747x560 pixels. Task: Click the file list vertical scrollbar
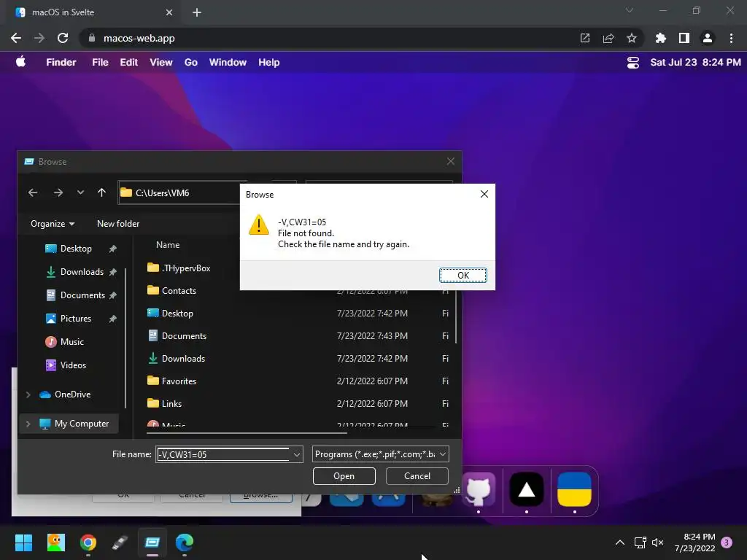pos(456,316)
